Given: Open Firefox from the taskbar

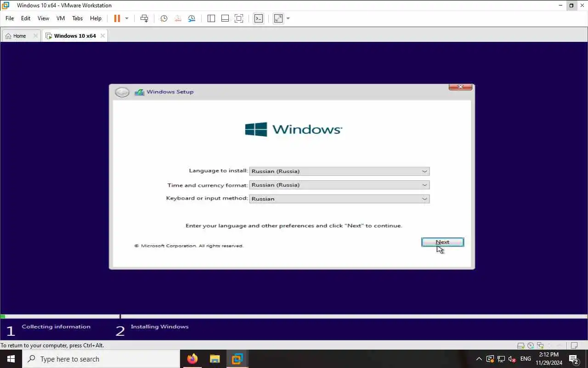Looking at the screenshot, I should (x=192, y=359).
